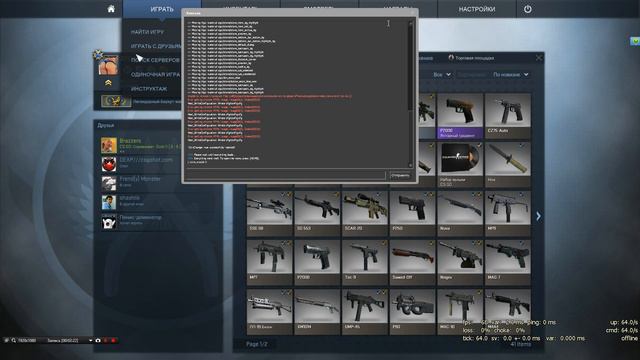Open the ИГРАТЬ top menu tab
Image resolution: width=640 pixels, height=360 pixels.
162,9
